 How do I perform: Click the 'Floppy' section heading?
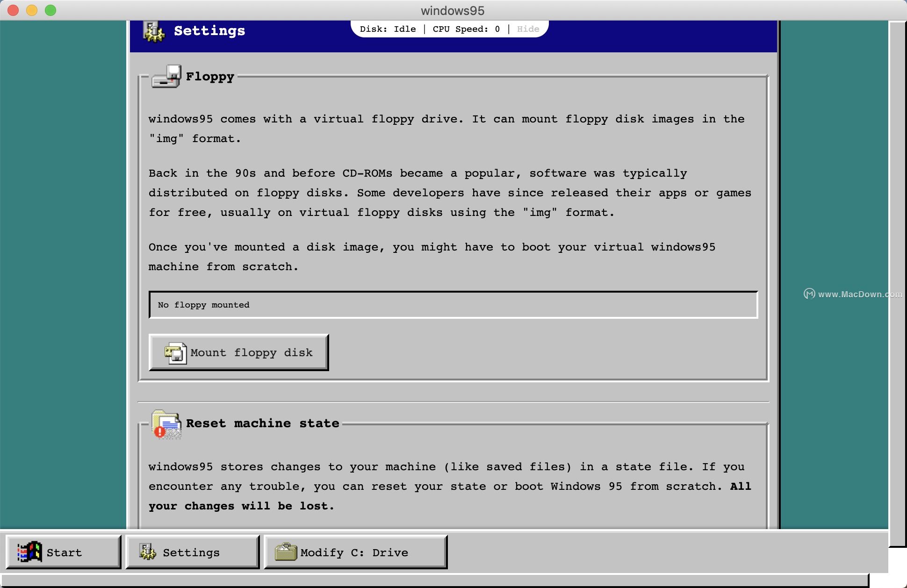pyautogui.click(x=210, y=77)
